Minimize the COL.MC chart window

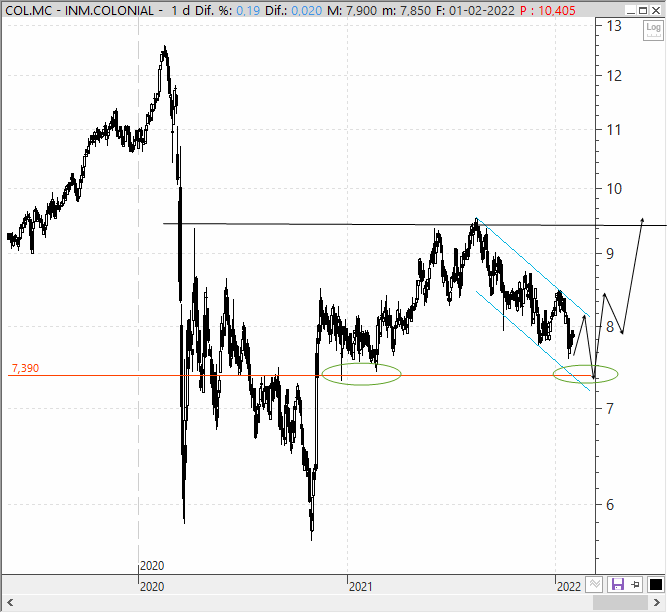tap(631, 10)
